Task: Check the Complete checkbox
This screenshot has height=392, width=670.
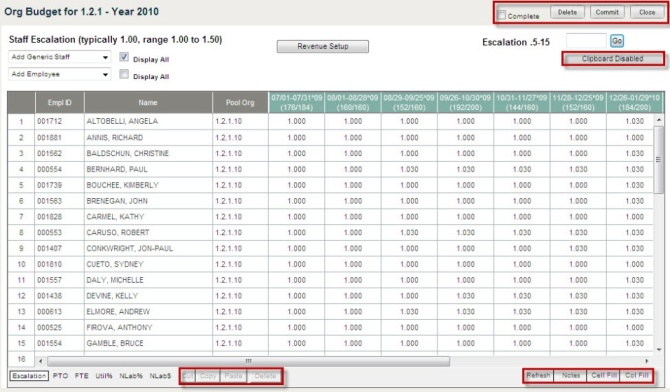Action: [x=502, y=15]
